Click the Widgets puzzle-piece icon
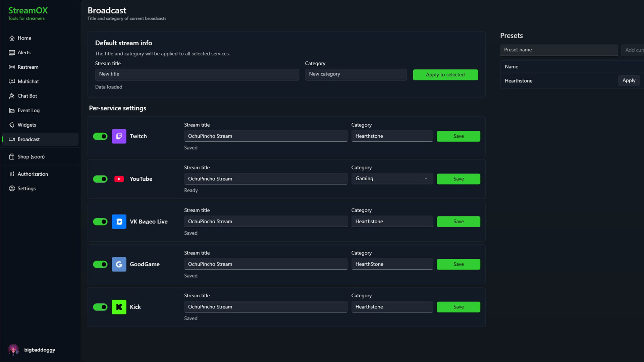 (x=12, y=125)
